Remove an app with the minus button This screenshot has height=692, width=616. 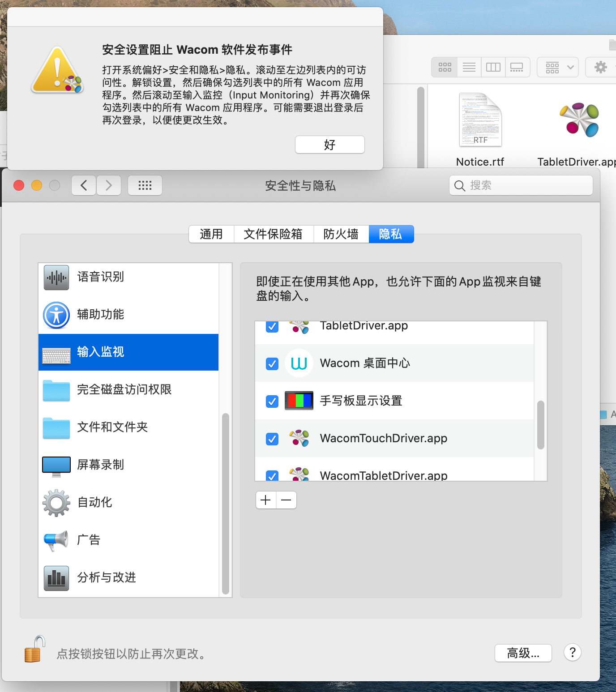[287, 500]
